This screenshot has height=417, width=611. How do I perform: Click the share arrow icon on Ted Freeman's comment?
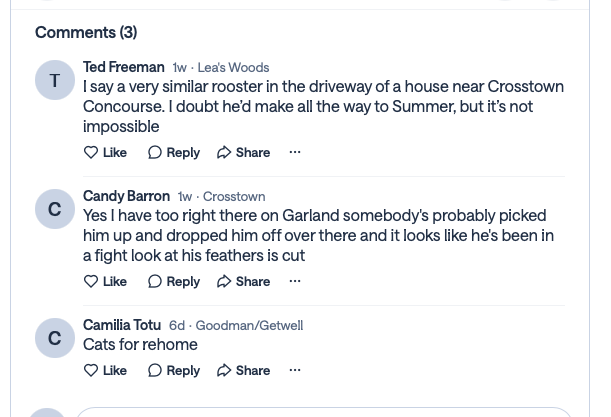(x=224, y=152)
